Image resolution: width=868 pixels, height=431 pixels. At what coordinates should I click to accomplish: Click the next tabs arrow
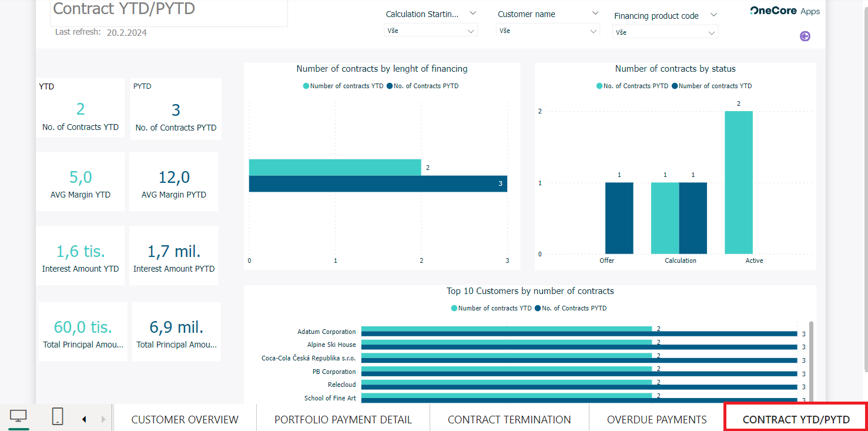coord(103,419)
